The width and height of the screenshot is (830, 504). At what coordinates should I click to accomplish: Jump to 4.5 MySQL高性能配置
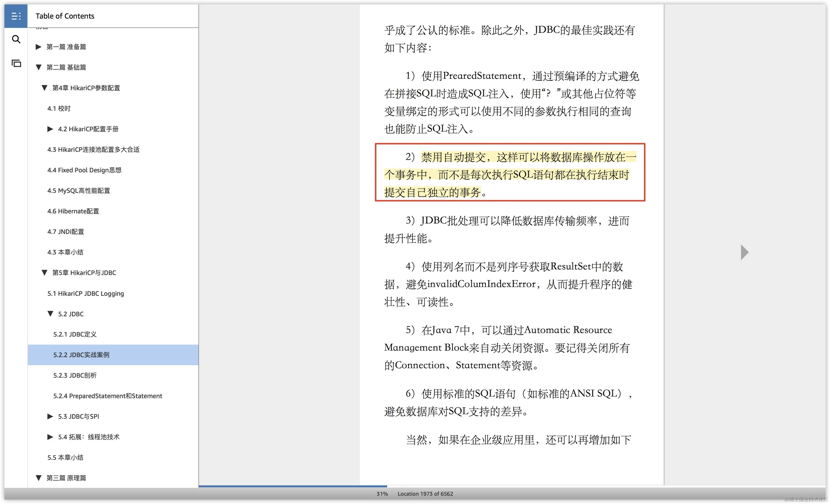tap(78, 191)
